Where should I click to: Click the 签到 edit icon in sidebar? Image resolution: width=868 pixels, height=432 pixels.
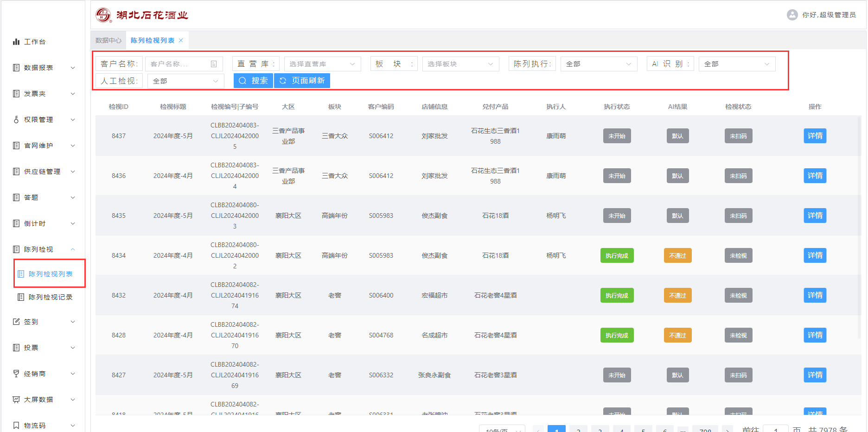coord(16,322)
